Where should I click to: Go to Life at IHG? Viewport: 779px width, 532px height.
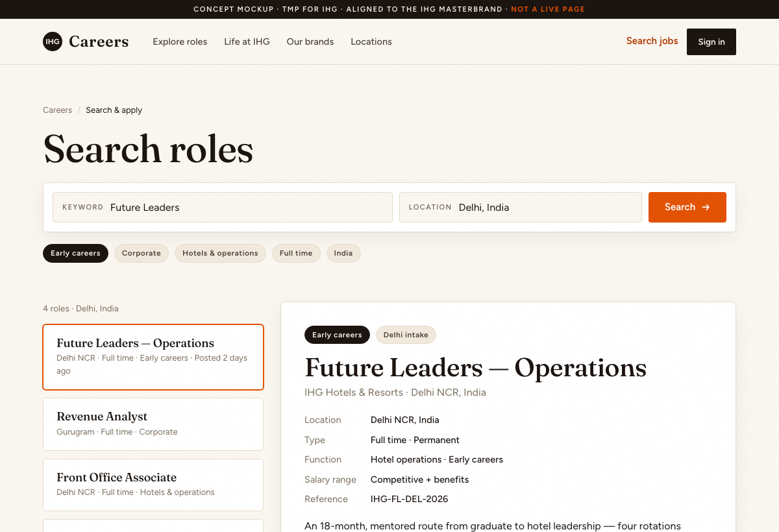pos(247,42)
